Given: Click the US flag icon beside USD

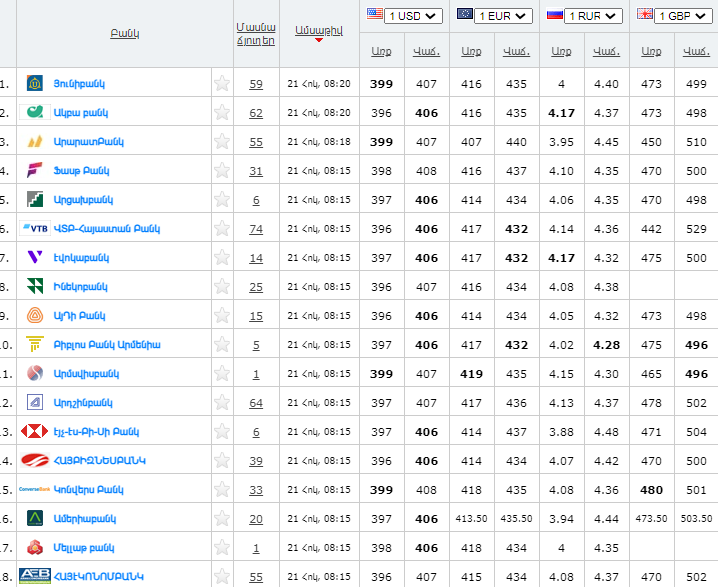Looking at the screenshot, I should [x=375, y=14].
